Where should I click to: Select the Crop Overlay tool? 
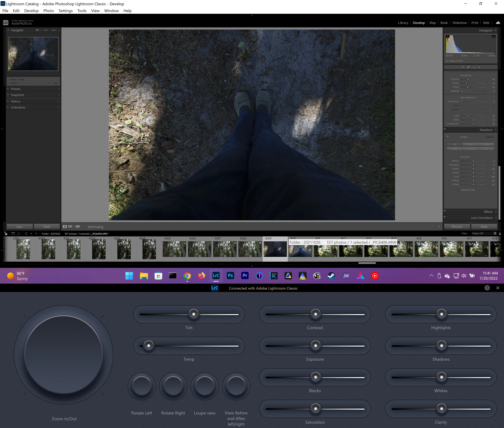(x=463, y=67)
